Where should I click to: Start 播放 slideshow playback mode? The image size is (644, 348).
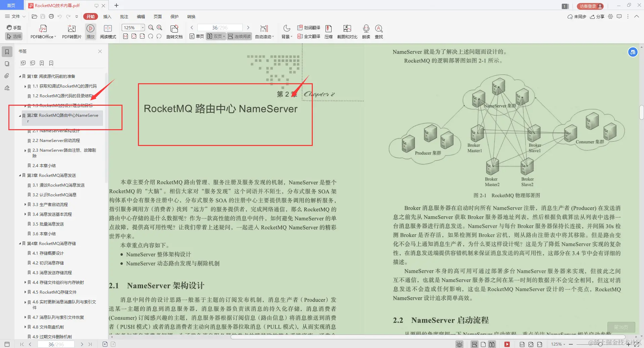[x=91, y=31]
